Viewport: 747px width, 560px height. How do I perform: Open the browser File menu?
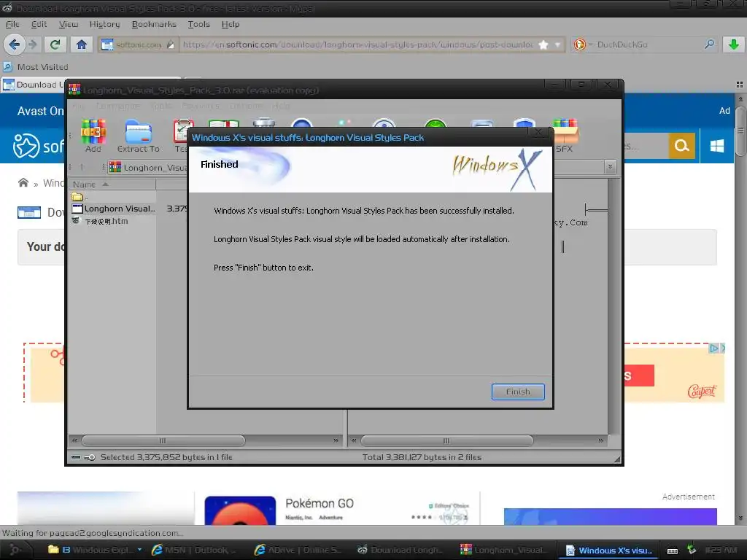(x=12, y=24)
